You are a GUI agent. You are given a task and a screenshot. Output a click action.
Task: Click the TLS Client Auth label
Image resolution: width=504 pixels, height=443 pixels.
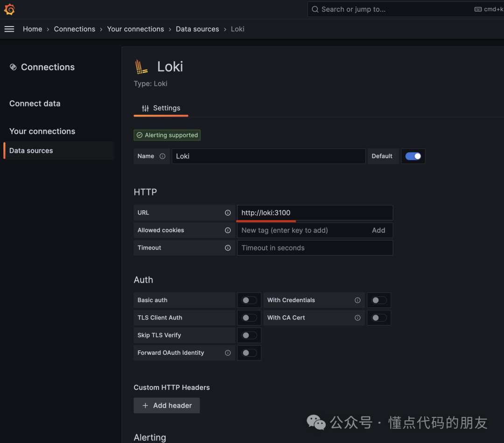[x=160, y=318]
